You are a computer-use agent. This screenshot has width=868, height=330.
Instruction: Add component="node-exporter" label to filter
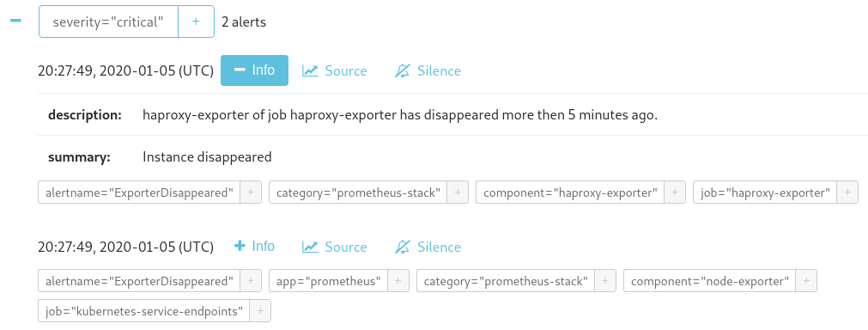click(806, 281)
